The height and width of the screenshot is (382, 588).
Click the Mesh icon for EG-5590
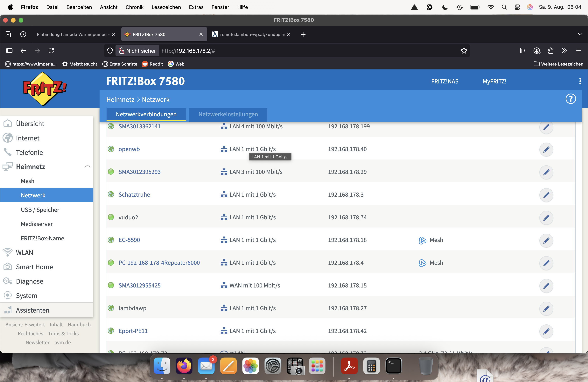tap(422, 240)
